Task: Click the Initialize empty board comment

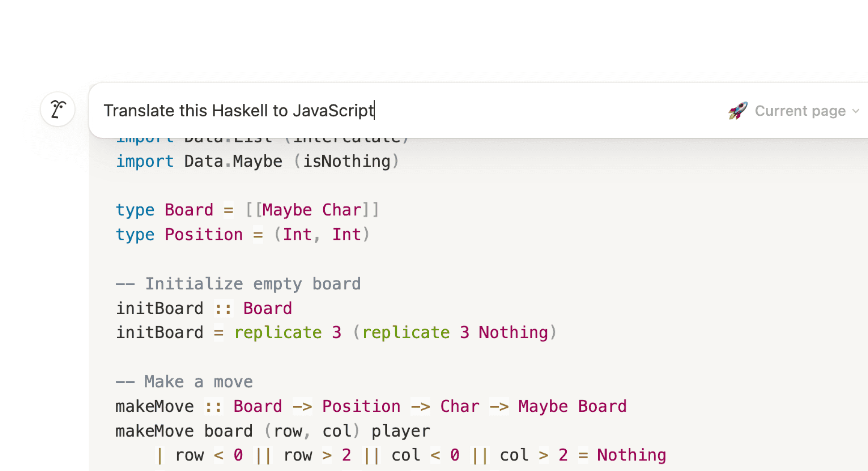Action: tap(239, 284)
